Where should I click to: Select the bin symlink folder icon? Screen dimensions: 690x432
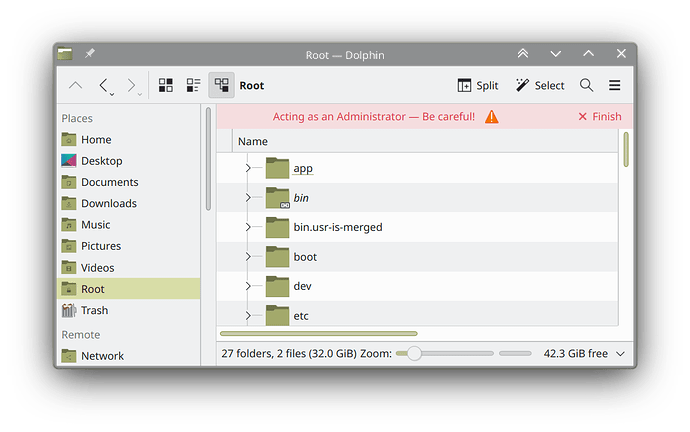pos(277,198)
